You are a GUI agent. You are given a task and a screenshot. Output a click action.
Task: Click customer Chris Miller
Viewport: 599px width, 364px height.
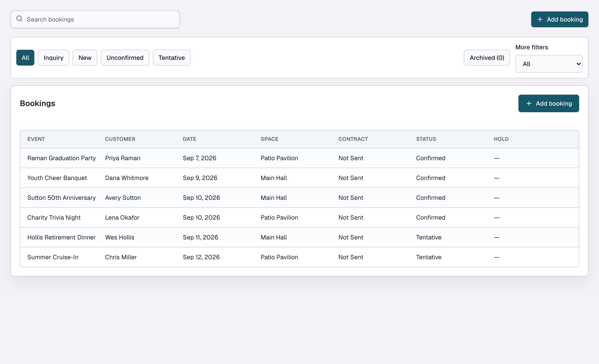coord(121,257)
